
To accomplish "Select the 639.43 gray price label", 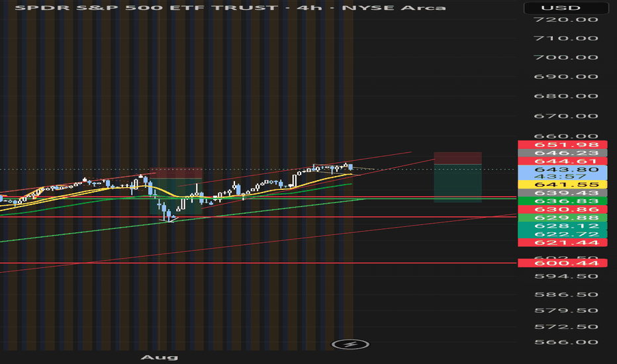I will click(x=562, y=193).
